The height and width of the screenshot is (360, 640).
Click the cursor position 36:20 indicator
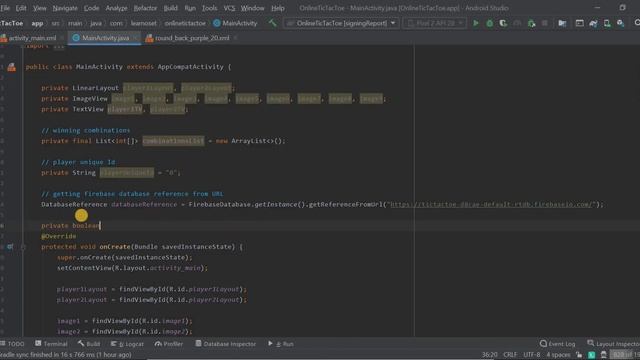pyautogui.click(x=489, y=355)
